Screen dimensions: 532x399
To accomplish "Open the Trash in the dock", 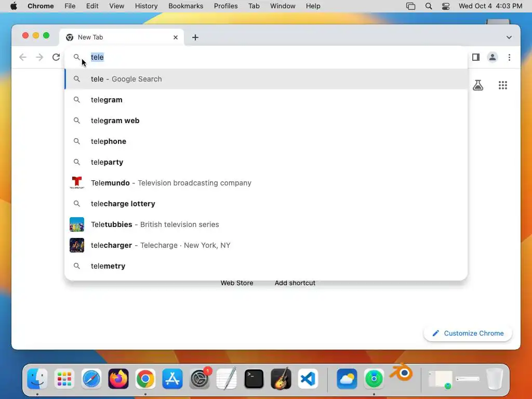I will click(x=495, y=379).
